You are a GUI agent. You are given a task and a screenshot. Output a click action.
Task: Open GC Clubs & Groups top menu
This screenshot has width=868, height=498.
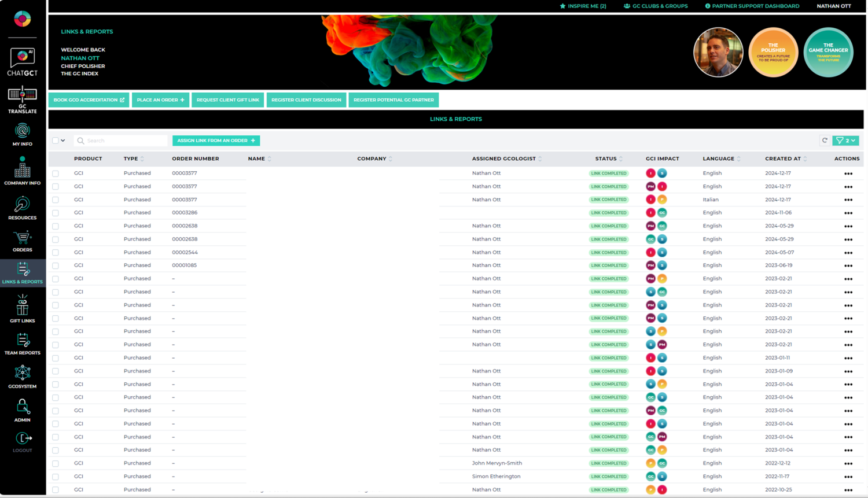pyautogui.click(x=656, y=6)
